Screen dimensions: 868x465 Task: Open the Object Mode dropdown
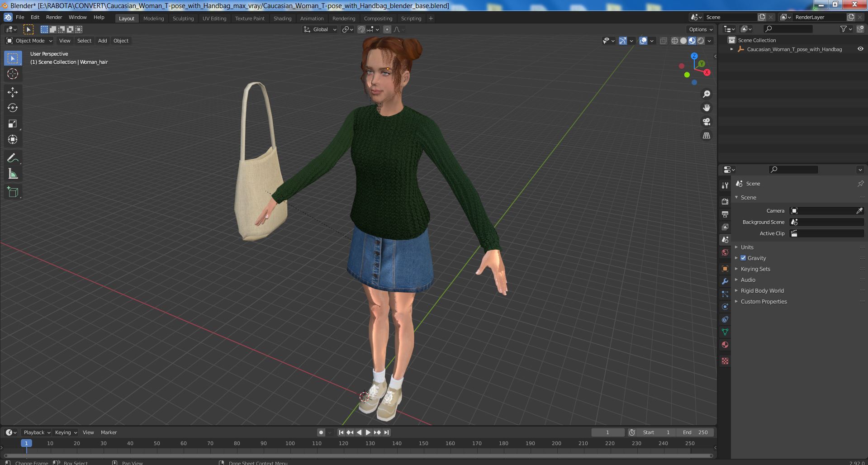29,41
